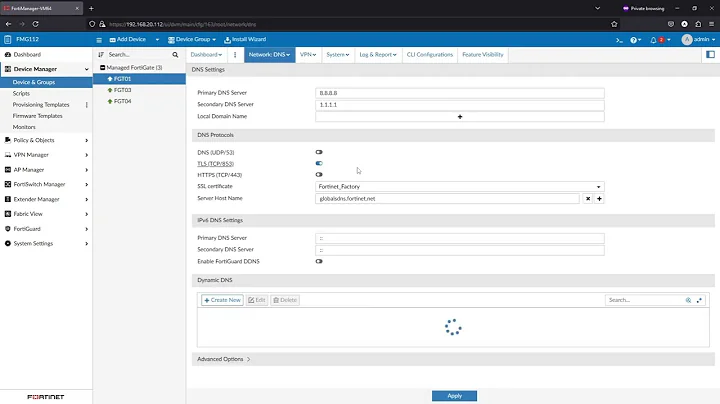
Task: Expand Policy & Objects menu
Action: [46, 140]
